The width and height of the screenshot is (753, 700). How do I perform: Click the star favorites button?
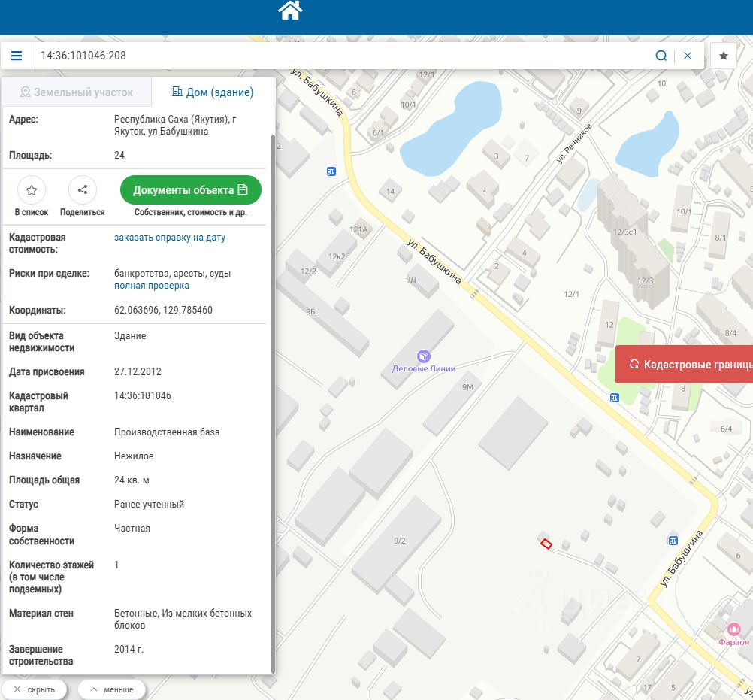pos(724,56)
